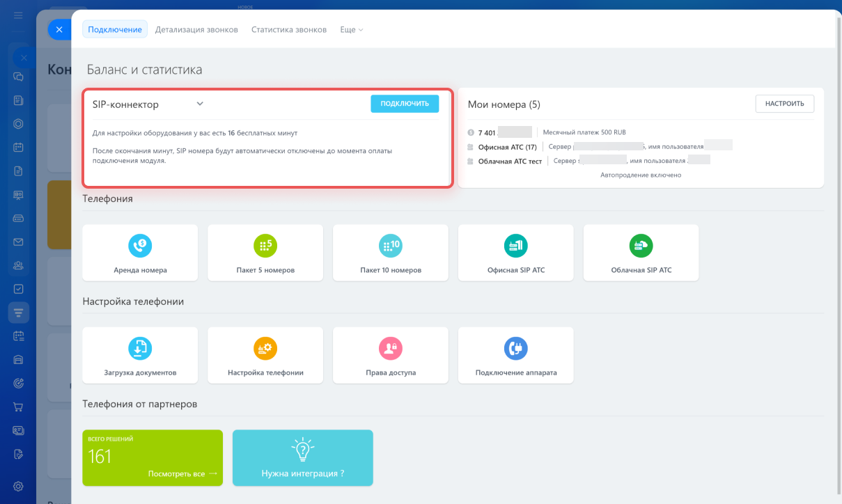Select the Права доступа label
The height and width of the screenshot is (504, 842).
click(391, 372)
